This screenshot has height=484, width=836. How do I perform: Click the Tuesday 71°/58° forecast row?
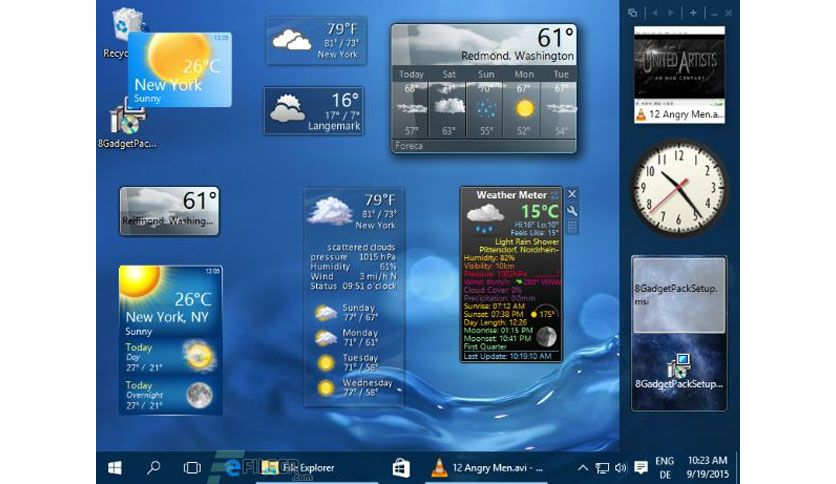point(354,362)
